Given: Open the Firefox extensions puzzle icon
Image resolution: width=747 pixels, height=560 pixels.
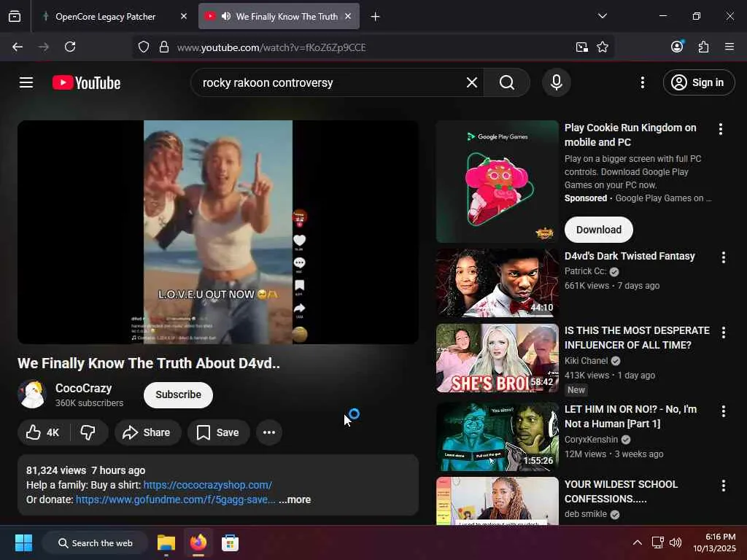Looking at the screenshot, I should pos(703,47).
